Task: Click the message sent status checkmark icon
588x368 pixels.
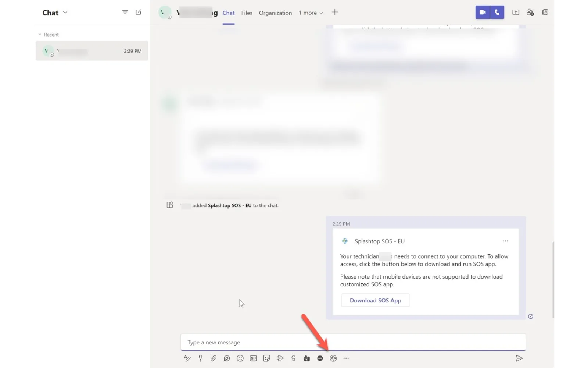Action: click(531, 316)
